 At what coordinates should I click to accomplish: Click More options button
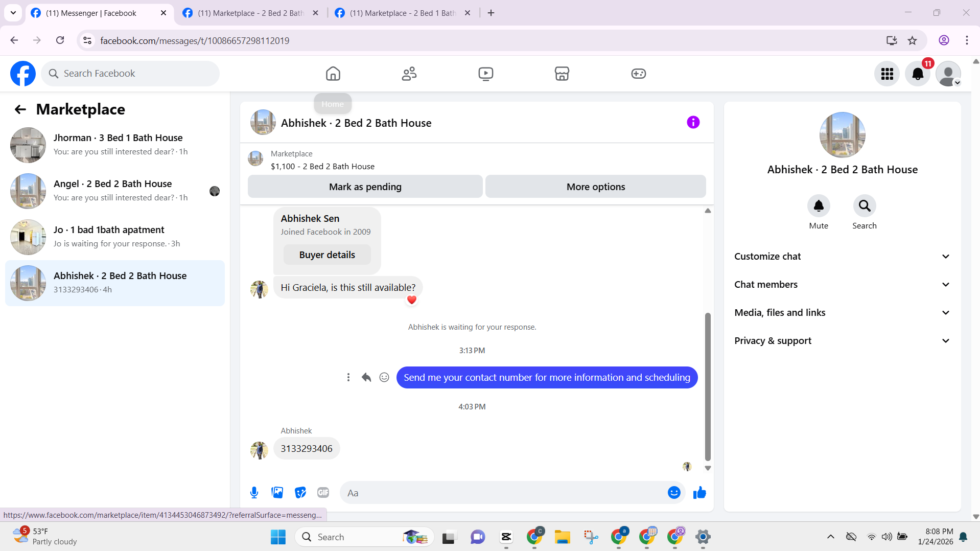tap(595, 187)
